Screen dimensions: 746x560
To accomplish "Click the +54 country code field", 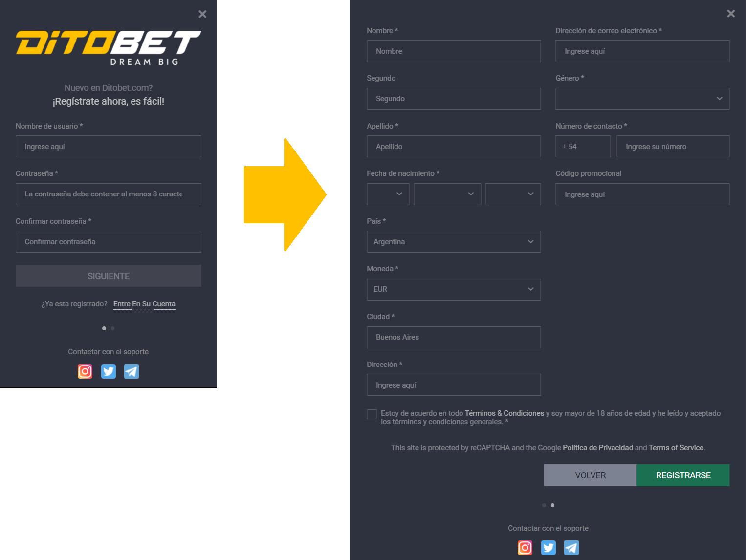I will click(x=583, y=147).
